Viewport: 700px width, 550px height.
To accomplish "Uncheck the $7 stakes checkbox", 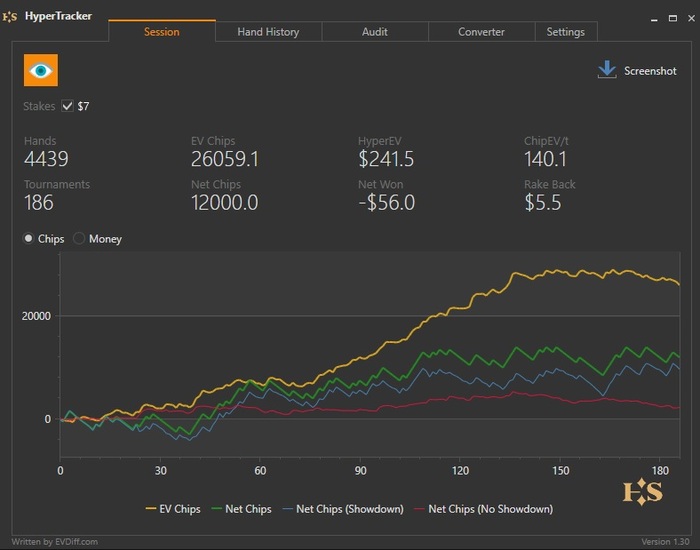I will pos(67,106).
